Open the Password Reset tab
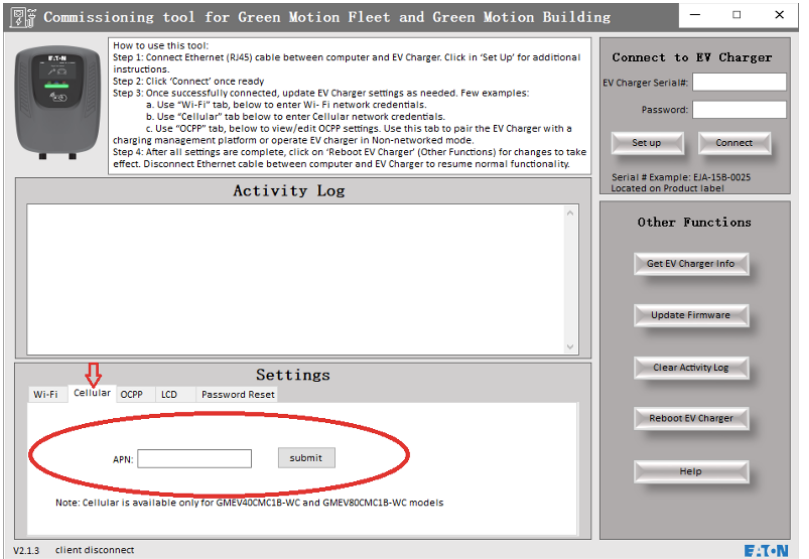 [x=238, y=394]
